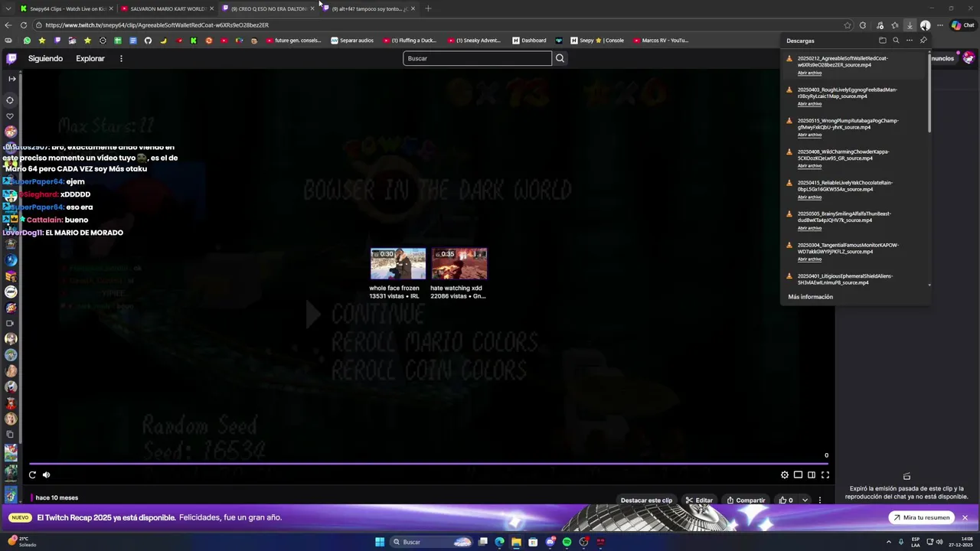
Task: Mute the clip volume speaker icon
Action: pos(46,474)
